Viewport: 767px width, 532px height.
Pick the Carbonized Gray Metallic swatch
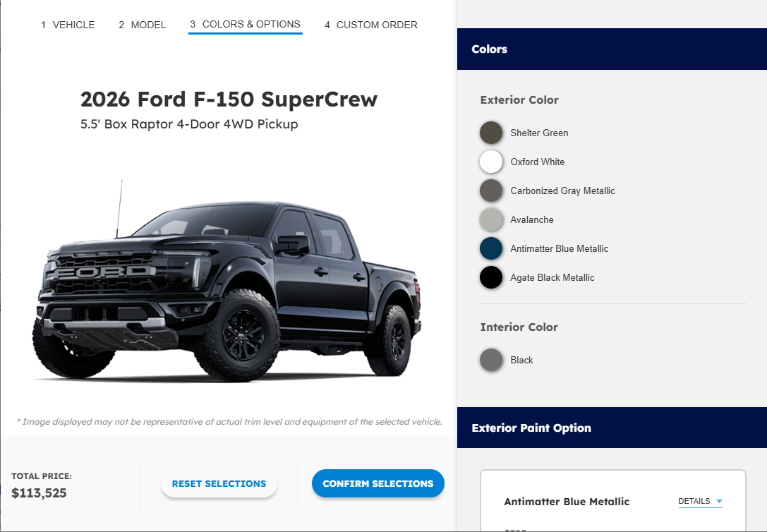coord(491,191)
